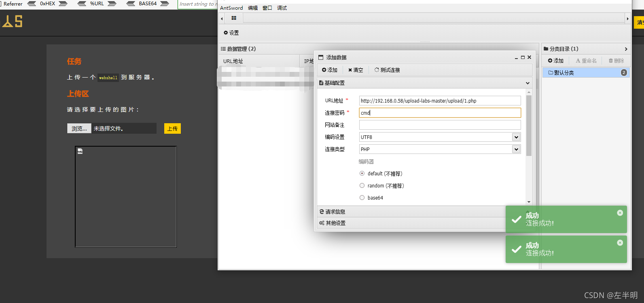Open the 连接类型 PHP dropdown
Image resolution: width=644 pixels, height=303 pixels.
(x=516, y=149)
